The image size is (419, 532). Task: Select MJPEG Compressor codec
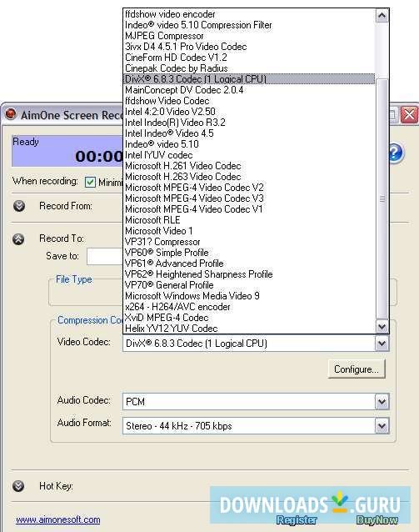(249, 36)
